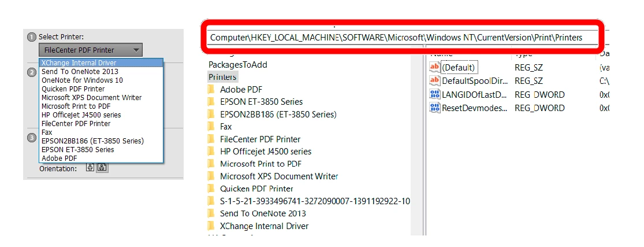Click folder icon beside HP Officejet key

coord(211,152)
